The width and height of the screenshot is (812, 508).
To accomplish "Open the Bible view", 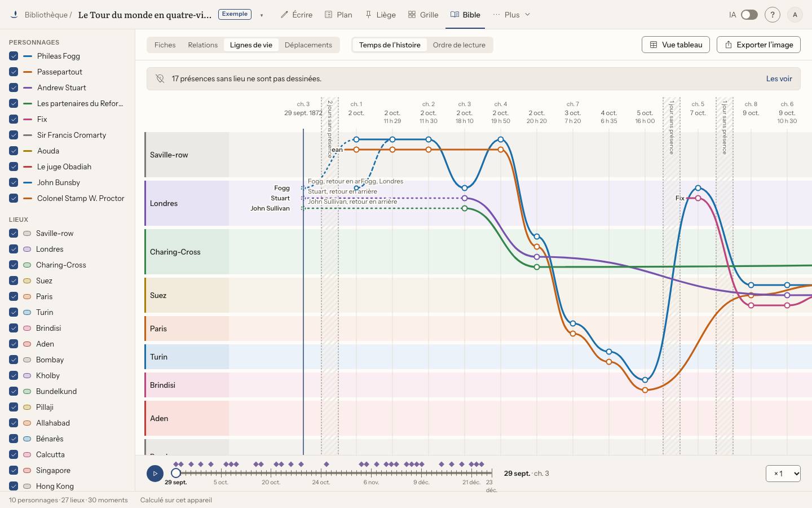I will pos(465,15).
